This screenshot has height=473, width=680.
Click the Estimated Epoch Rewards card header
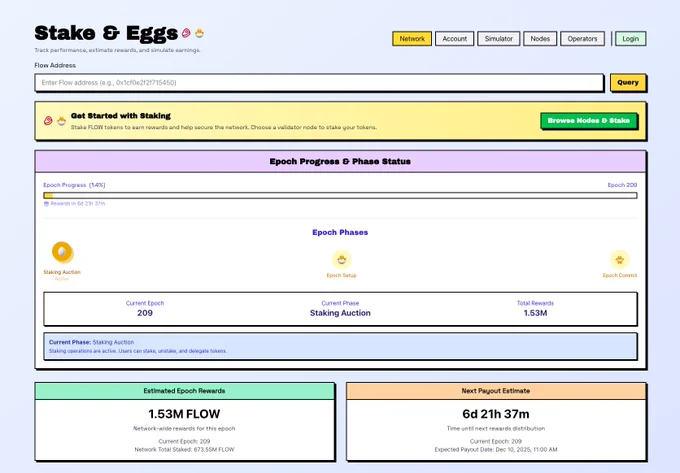pos(185,391)
